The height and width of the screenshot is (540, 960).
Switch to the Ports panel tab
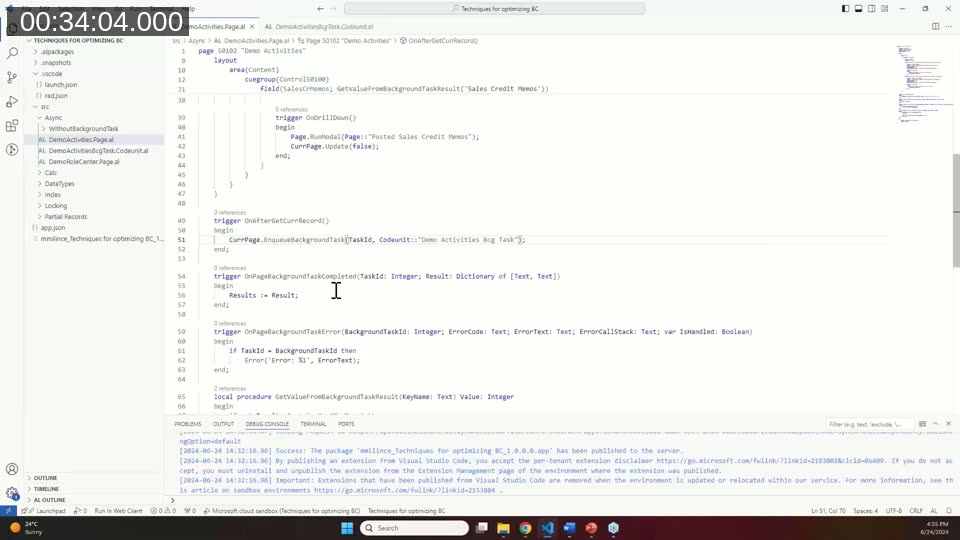(x=346, y=424)
